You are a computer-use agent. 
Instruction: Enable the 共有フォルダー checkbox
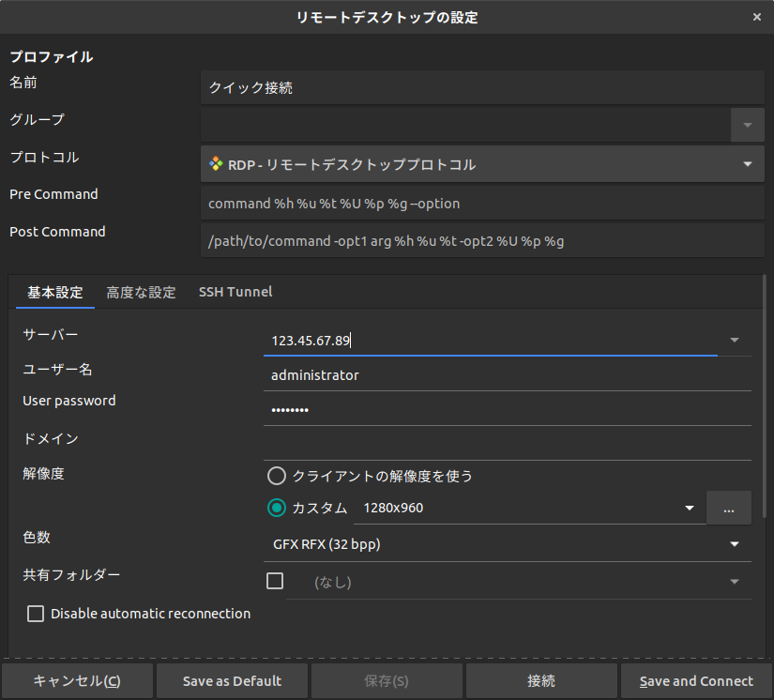pyautogui.click(x=275, y=581)
